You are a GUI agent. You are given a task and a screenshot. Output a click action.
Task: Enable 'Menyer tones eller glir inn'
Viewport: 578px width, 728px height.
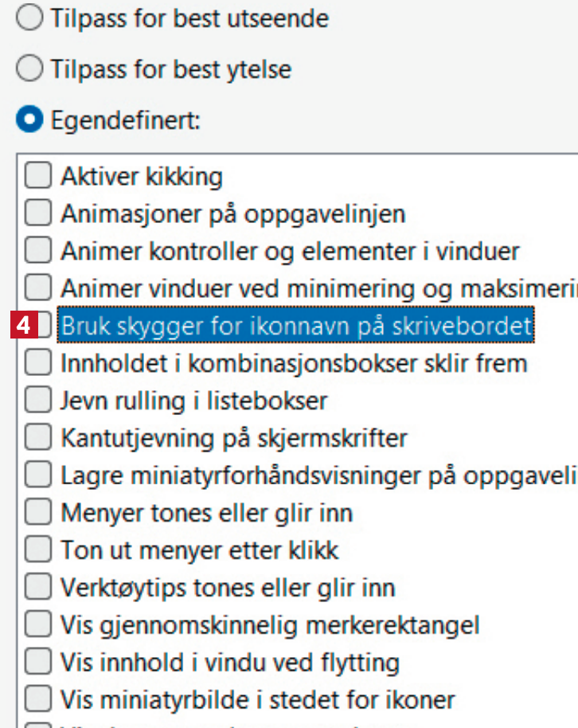point(37,512)
